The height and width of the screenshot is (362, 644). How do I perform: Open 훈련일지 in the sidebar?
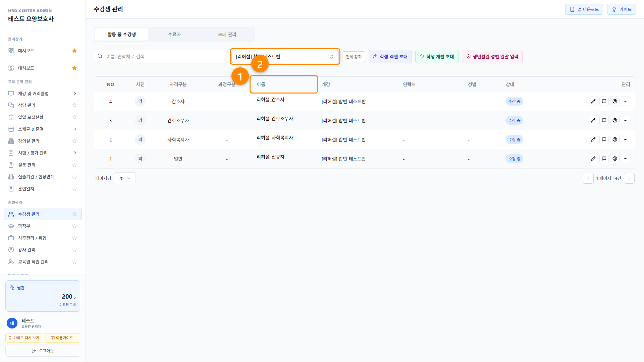(x=43, y=189)
